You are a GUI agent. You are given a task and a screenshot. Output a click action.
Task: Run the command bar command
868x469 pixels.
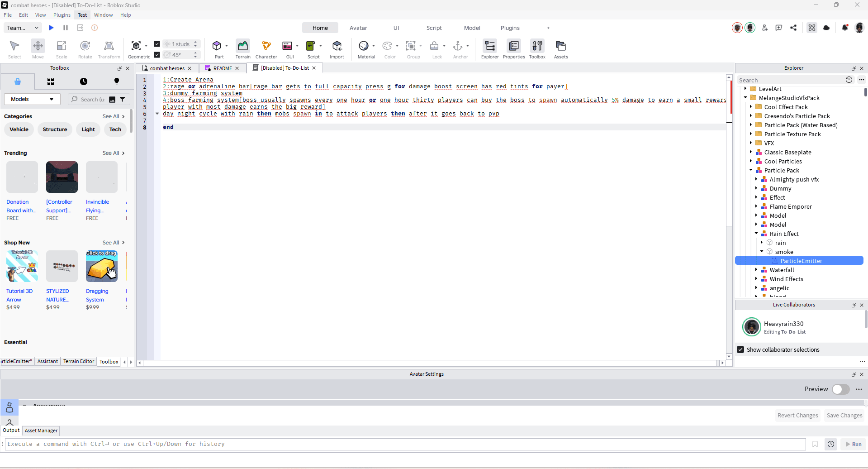tap(854, 444)
